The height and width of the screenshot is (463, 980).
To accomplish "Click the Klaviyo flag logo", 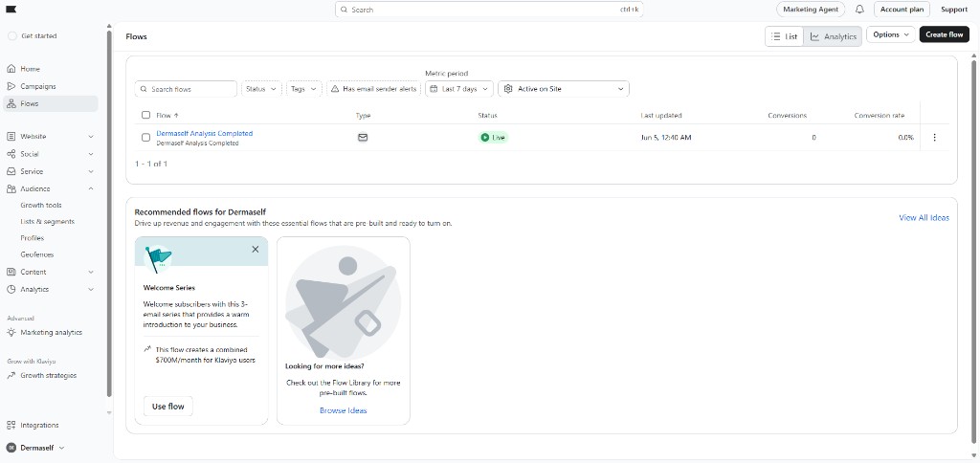I will tap(11, 10).
